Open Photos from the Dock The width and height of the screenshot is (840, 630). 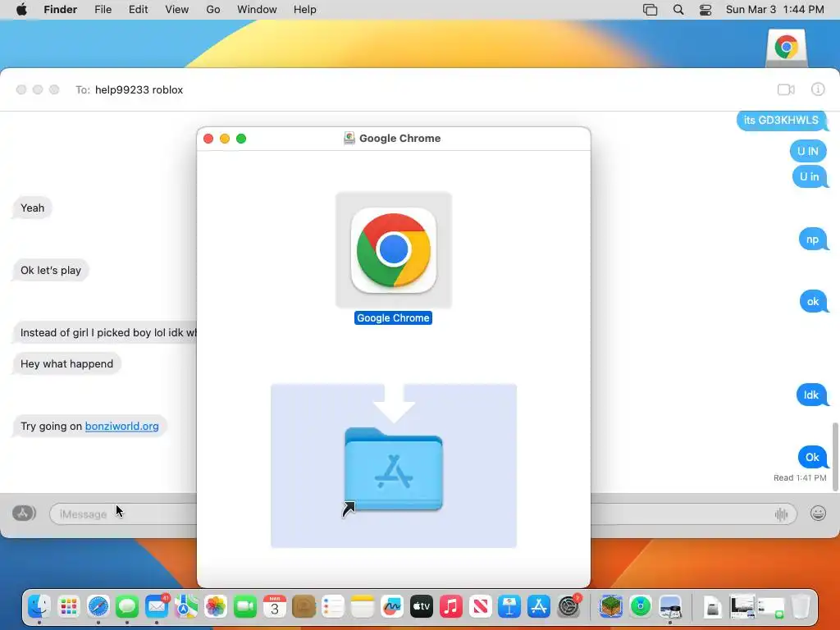(x=216, y=606)
